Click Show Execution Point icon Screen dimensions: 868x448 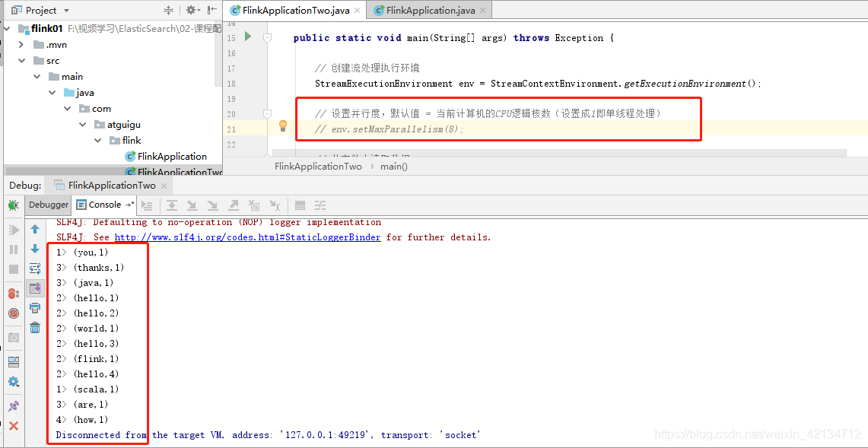click(148, 205)
